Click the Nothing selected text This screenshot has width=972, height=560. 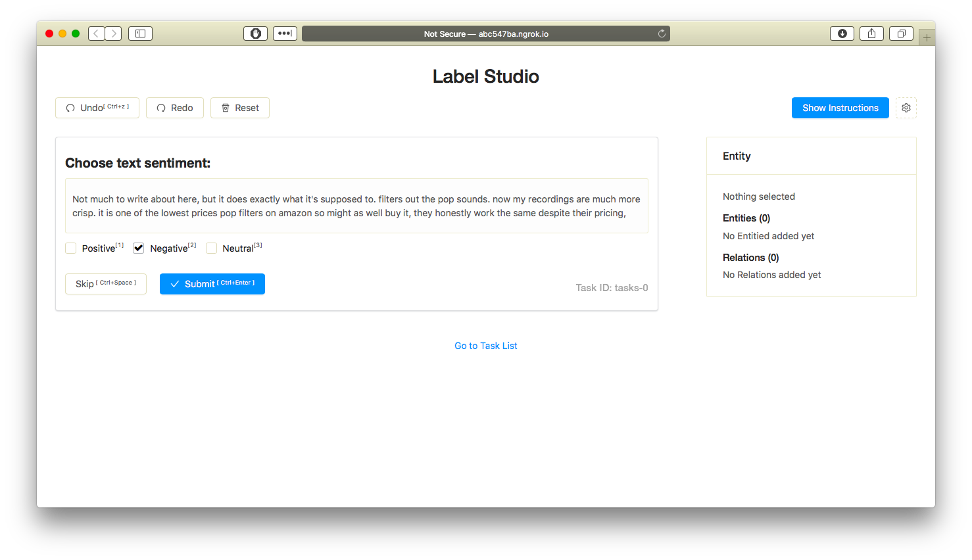[759, 197]
